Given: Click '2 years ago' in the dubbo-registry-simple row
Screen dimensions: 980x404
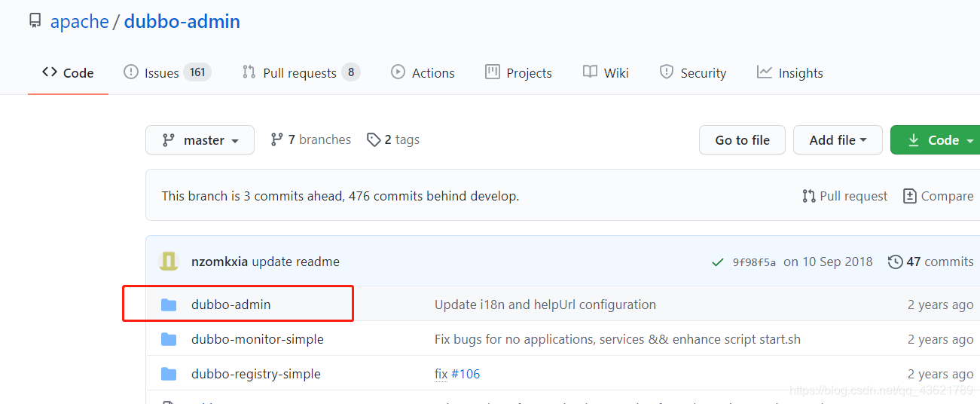Looking at the screenshot, I should tap(940, 374).
